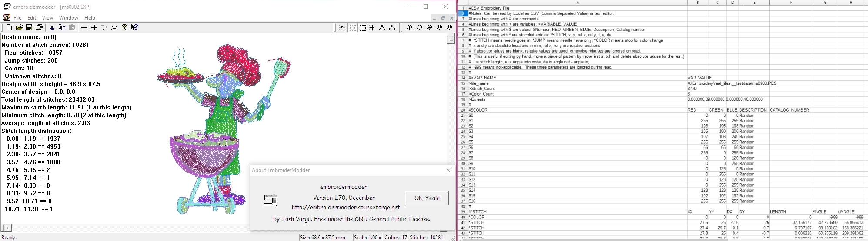Select column A header in spreadsheet
868x241 pixels.
tap(578, 3)
